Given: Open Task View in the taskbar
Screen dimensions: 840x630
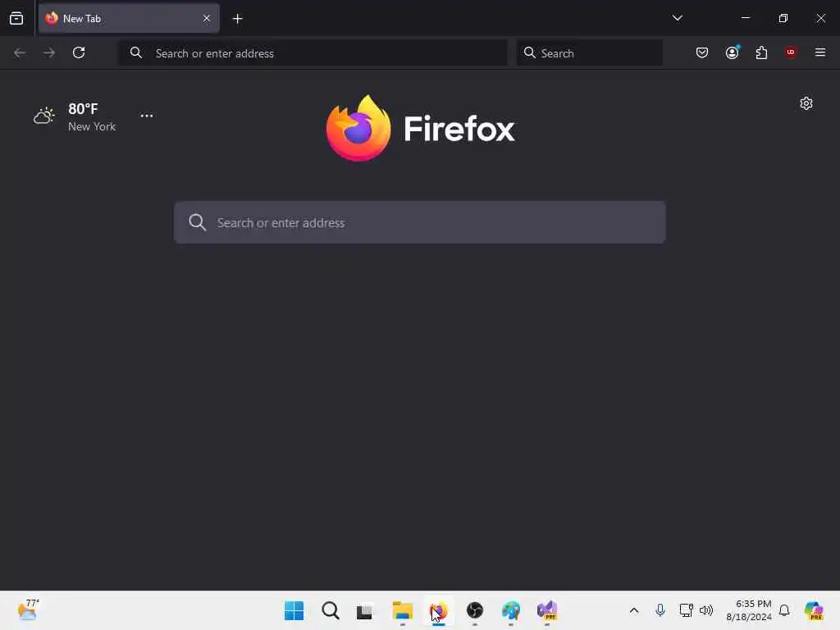Looking at the screenshot, I should pyautogui.click(x=365, y=610).
